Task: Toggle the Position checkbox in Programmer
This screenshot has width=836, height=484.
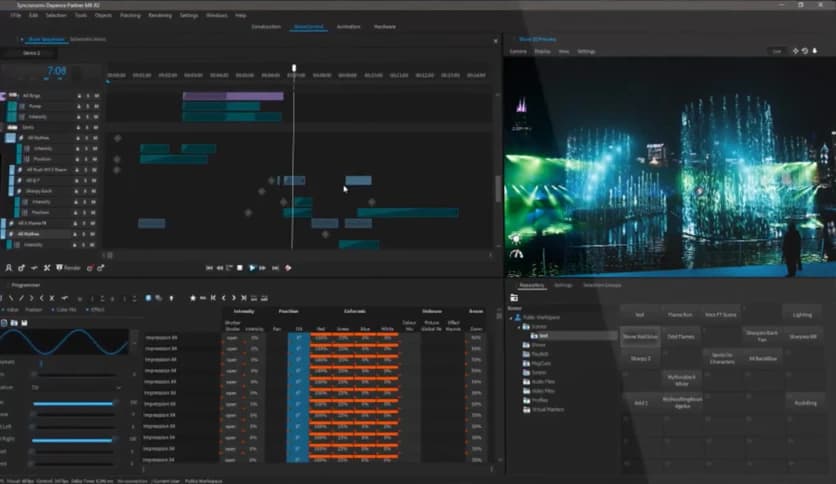Action: pos(24,310)
